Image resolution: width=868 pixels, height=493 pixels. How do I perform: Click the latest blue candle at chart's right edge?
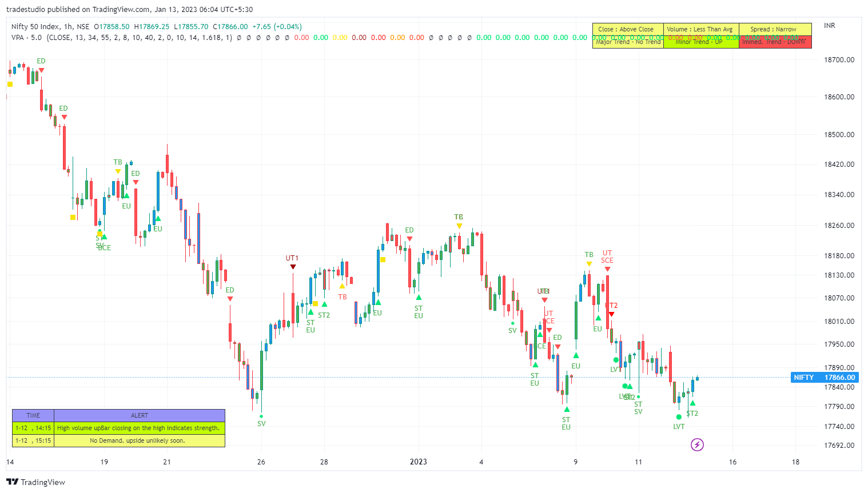(x=697, y=378)
